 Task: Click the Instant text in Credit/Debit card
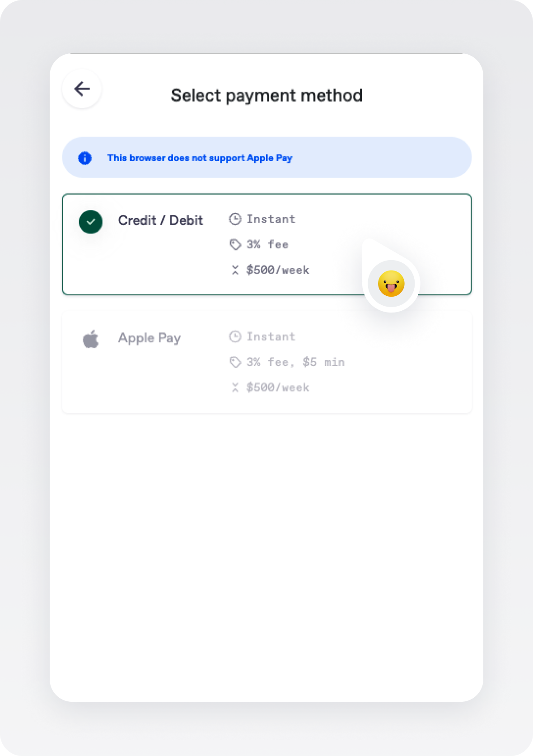click(x=271, y=219)
